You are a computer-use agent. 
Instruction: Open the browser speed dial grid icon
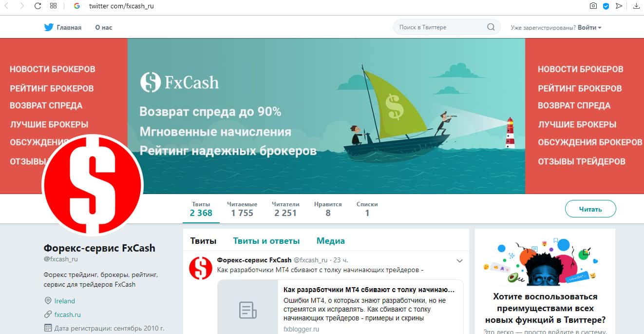point(53,6)
